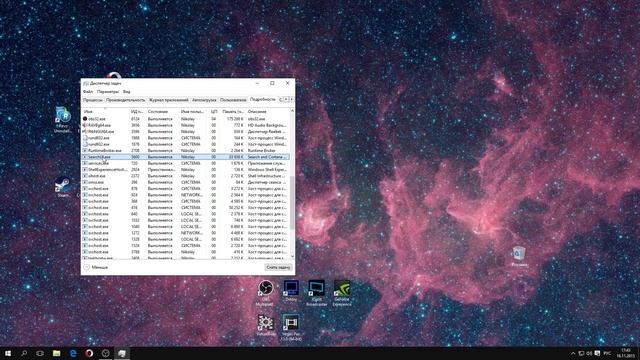This screenshot has width=640, height=360.
Task: Maximize the Task Manager window
Action: tap(272, 83)
